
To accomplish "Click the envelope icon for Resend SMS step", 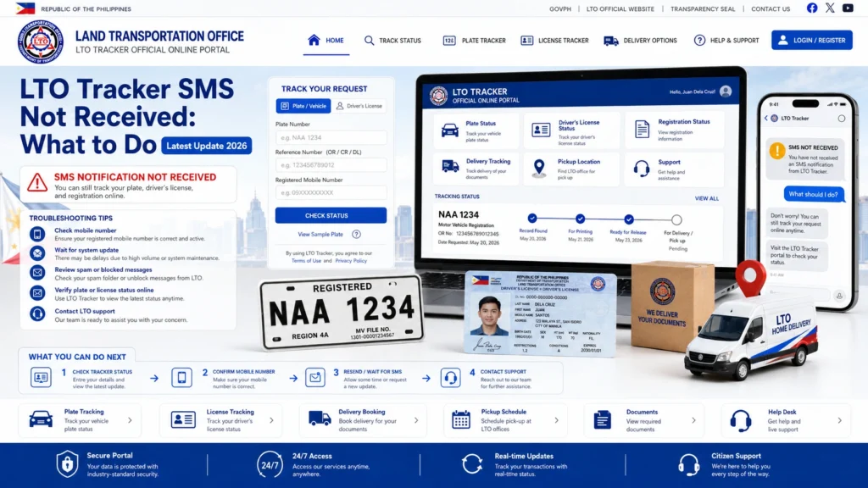I will pyautogui.click(x=315, y=377).
